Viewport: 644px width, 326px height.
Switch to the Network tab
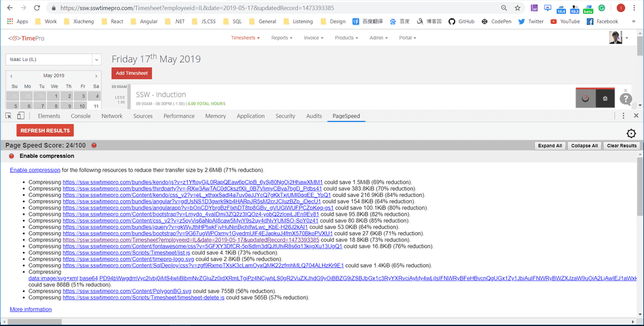(112, 116)
